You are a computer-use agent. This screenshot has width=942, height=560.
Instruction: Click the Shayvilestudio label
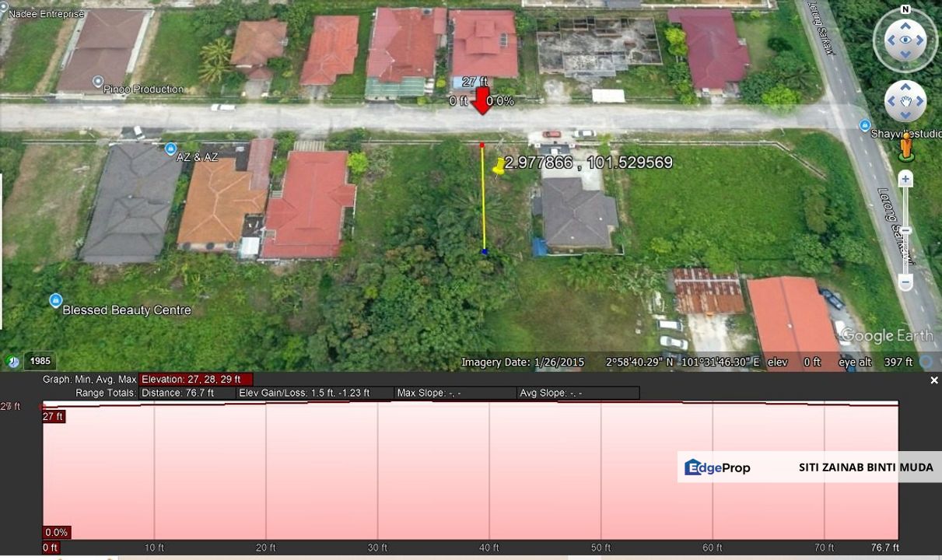pyautogui.click(x=905, y=135)
